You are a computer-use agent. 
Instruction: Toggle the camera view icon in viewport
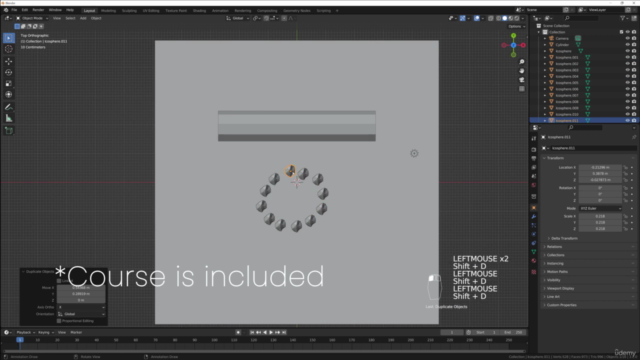click(x=522, y=80)
